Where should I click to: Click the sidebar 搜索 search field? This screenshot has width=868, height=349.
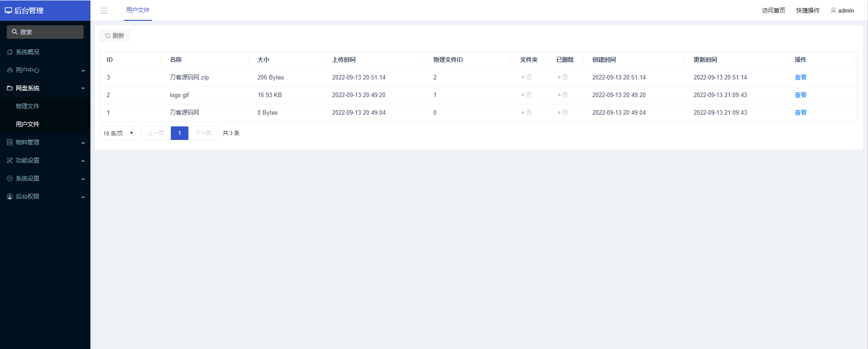(45, 32)
